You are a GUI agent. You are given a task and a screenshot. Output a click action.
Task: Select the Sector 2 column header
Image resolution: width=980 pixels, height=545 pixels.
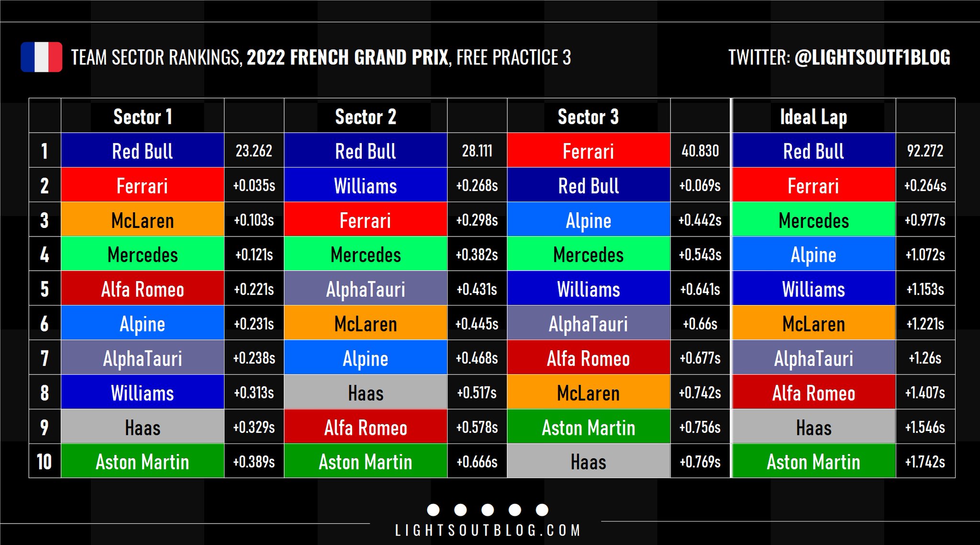tap(366, 117)
